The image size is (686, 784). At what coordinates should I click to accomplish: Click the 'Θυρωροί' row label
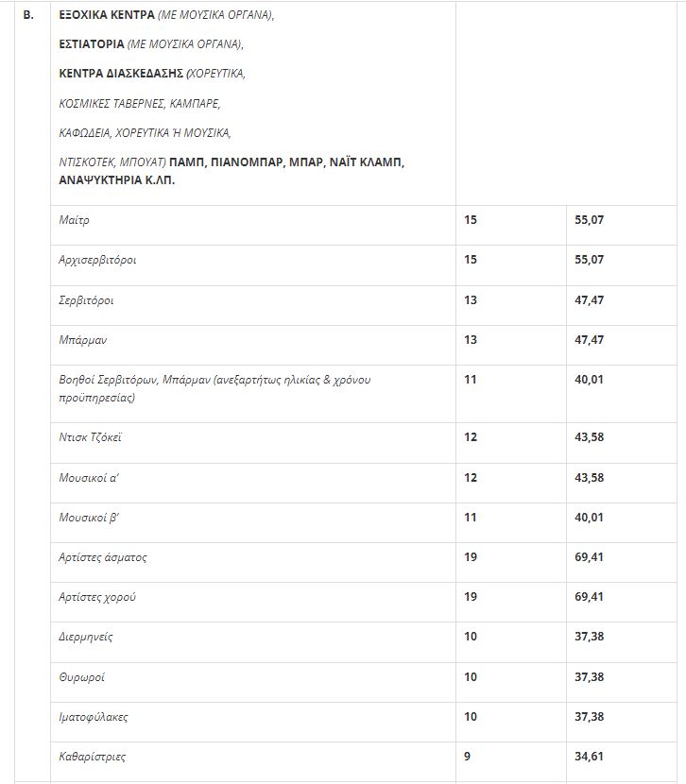click(80, 677)
